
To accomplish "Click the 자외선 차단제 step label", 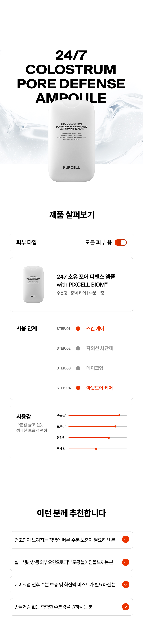I will (x=99, y=348).
